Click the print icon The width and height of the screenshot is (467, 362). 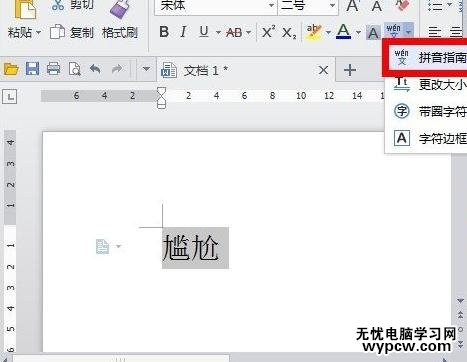pos(53,69)
